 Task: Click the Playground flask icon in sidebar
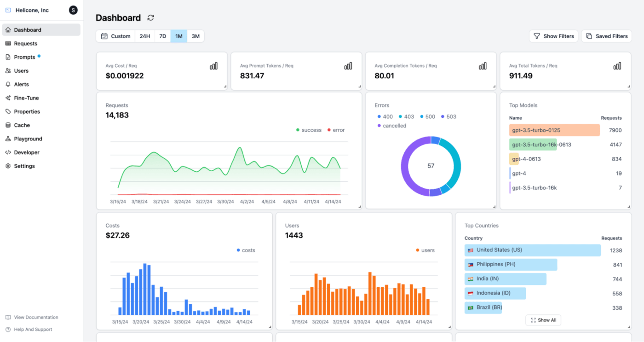pyautogui.click(x=8, y=139)
